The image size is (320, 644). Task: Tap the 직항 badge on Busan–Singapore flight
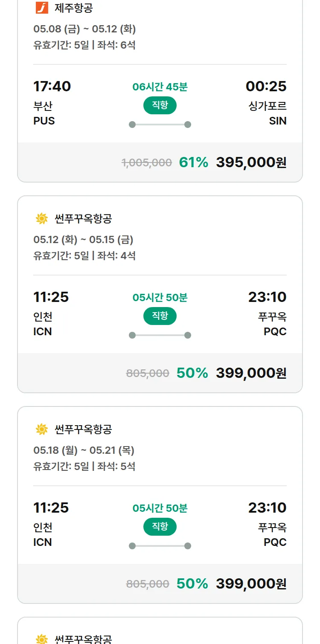coord(160,105)
